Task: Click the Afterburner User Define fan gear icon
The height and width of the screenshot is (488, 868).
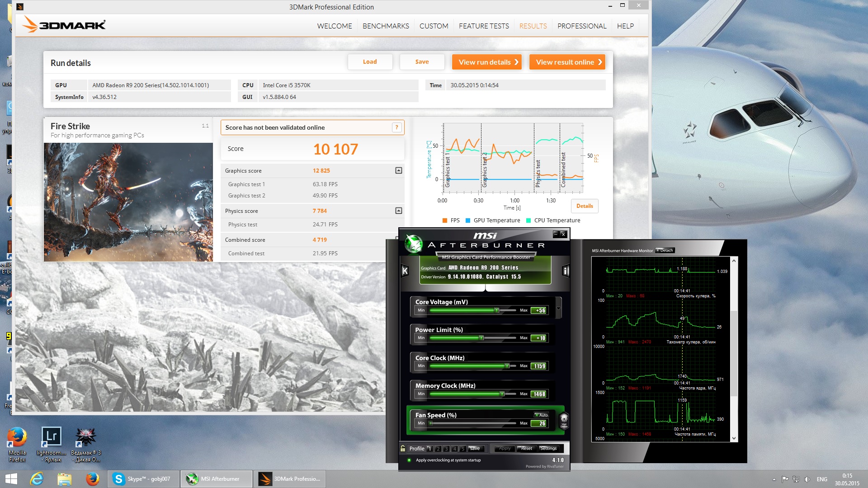Action: (564, 420)
